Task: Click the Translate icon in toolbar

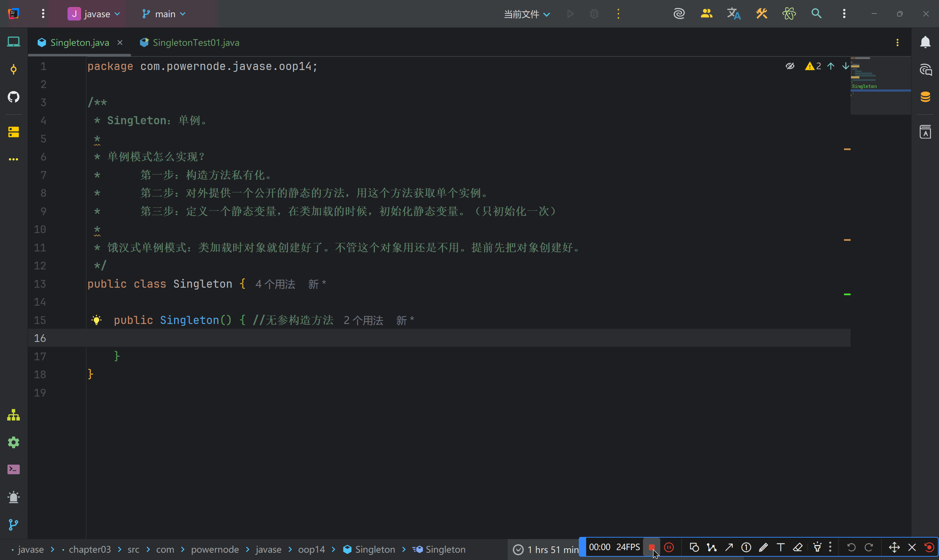Action: 734,14
